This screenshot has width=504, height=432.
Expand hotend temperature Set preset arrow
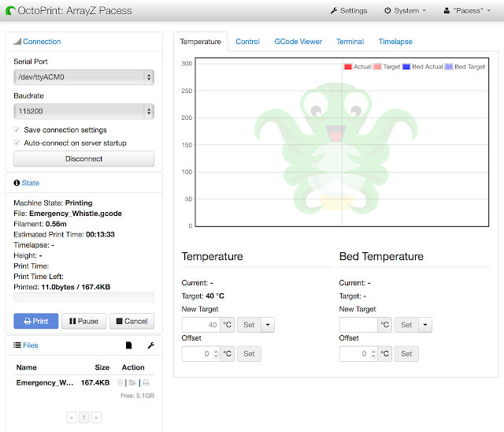coord(268,325)
